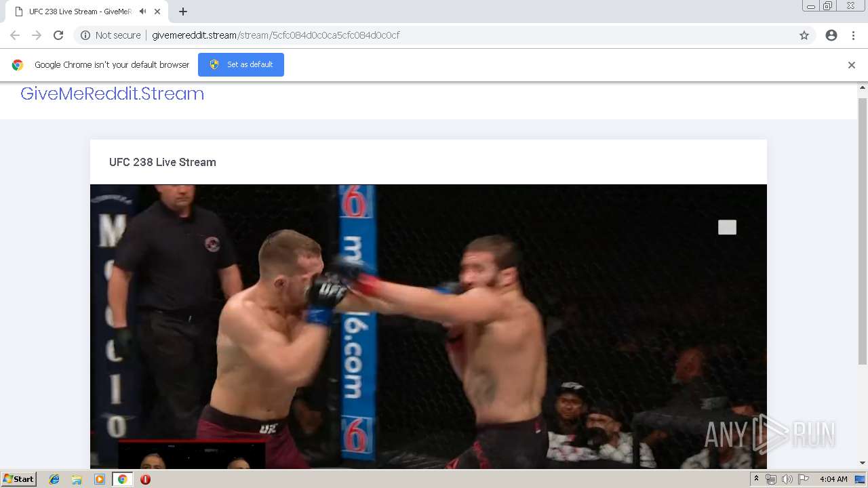Screen dimensions: 868x488
Task: Click the gray square overlay on video
Action: (727, 227)
